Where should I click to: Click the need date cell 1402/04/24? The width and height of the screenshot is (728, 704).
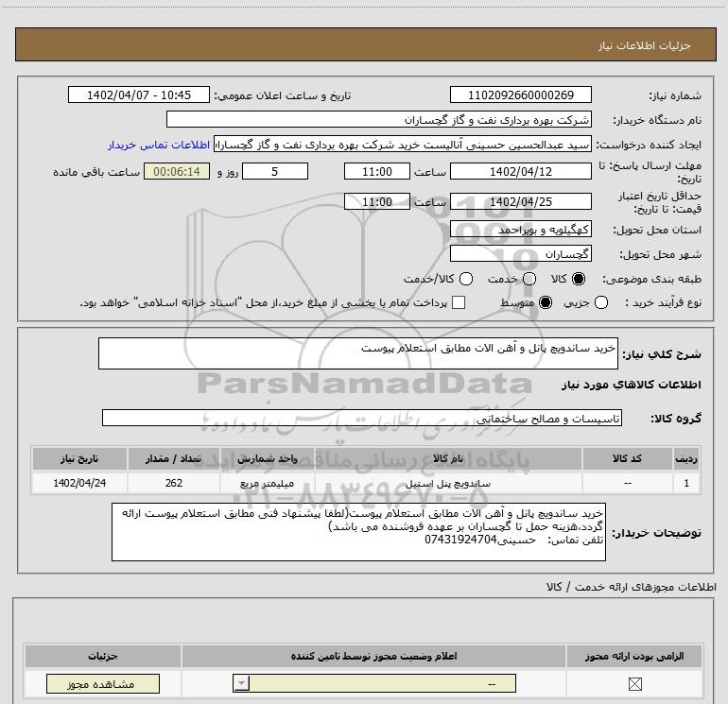tap(79, 483)
